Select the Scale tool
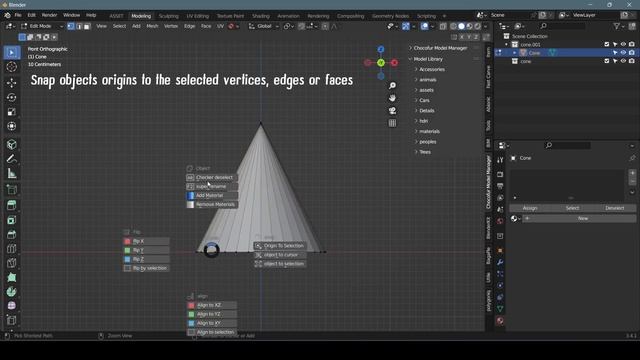 point(11,111)
